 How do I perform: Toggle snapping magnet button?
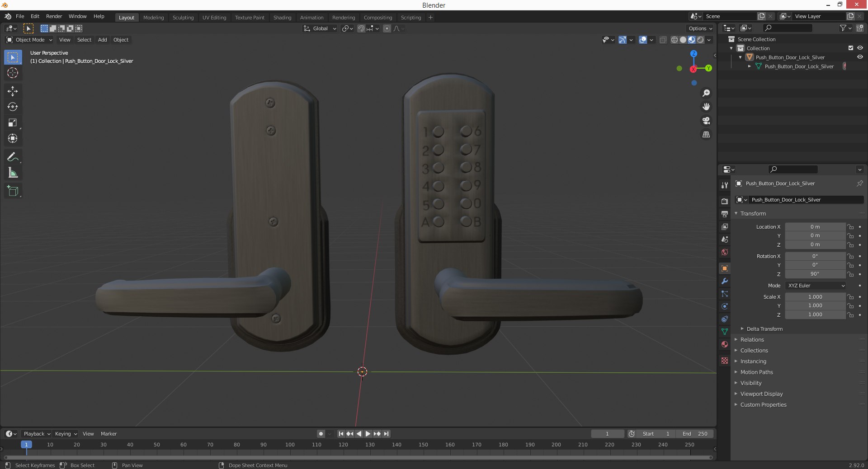(361, 28)
